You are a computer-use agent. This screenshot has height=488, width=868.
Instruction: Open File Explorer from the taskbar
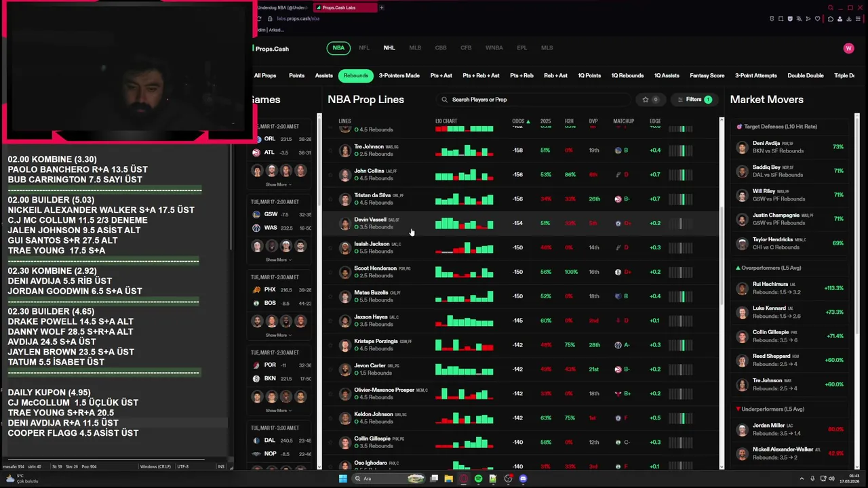(x=448, y=479)
